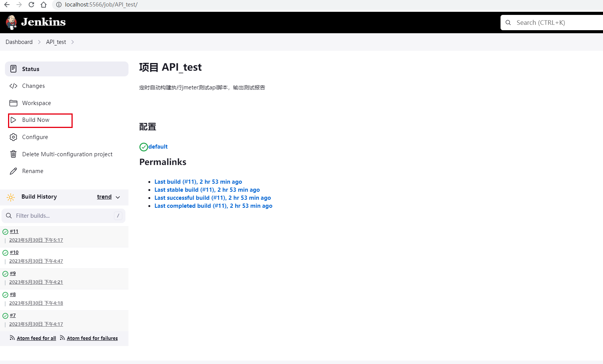Reload the page with the browser refresh icon
The height and width of the screenshot is (364, 603).
[31, 5]
